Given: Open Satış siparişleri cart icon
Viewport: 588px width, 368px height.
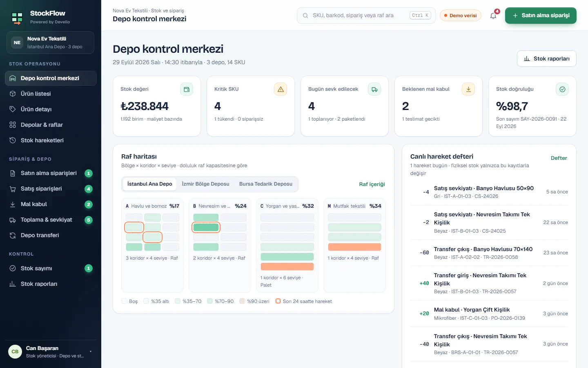Looking at the screenshot, I should pyautogui.click(x=13, y=188).
